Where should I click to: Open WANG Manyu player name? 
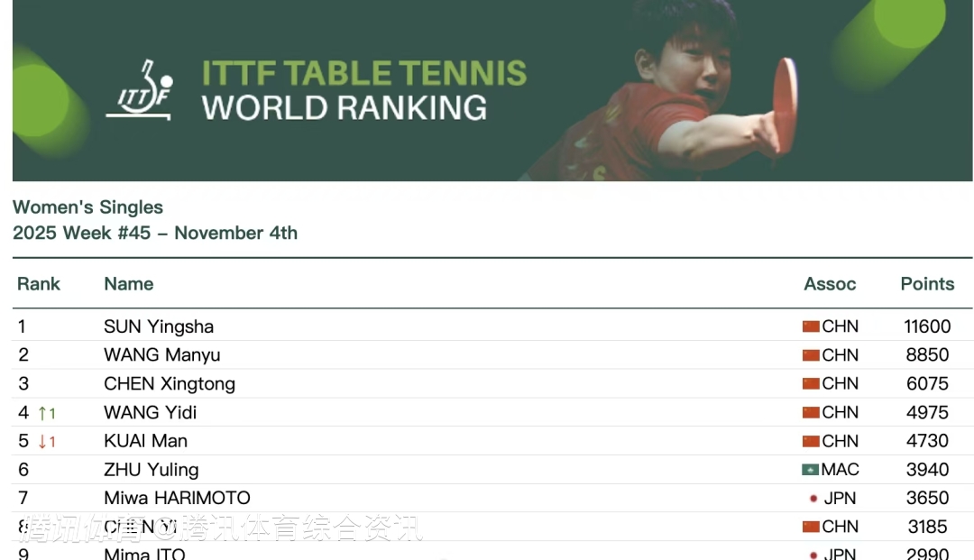click(x=162, y=355)
